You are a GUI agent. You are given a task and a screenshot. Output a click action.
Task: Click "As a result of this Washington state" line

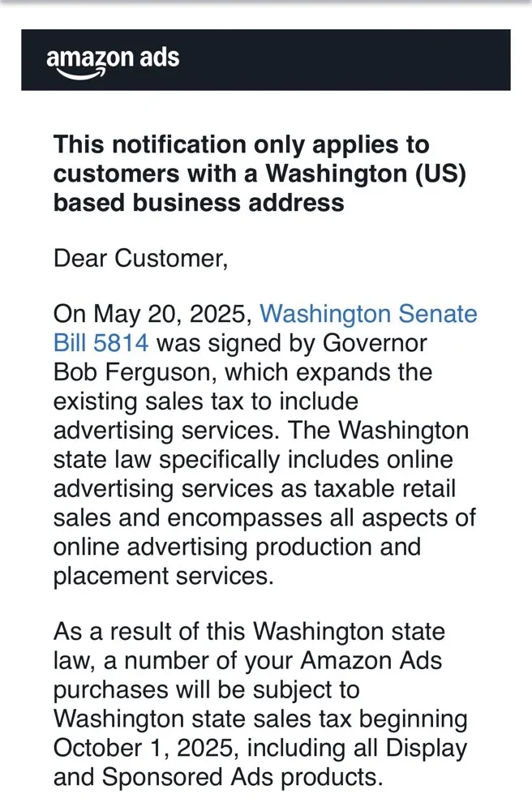[x=251, y=631]
